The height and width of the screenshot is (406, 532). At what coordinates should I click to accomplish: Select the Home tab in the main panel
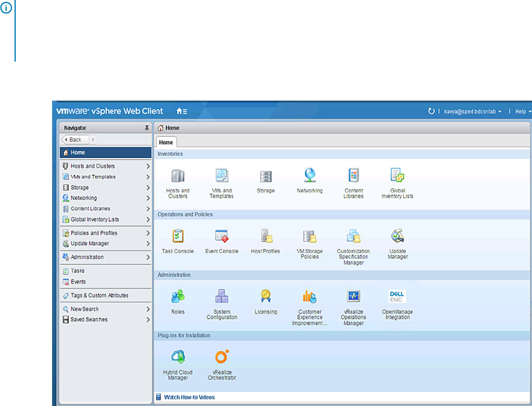point(166,142)
